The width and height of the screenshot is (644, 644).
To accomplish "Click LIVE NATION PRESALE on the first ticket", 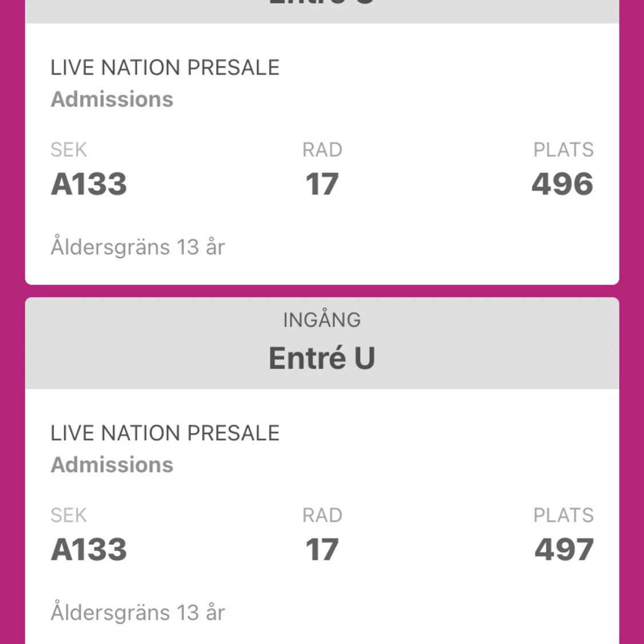I will [165, 67].
